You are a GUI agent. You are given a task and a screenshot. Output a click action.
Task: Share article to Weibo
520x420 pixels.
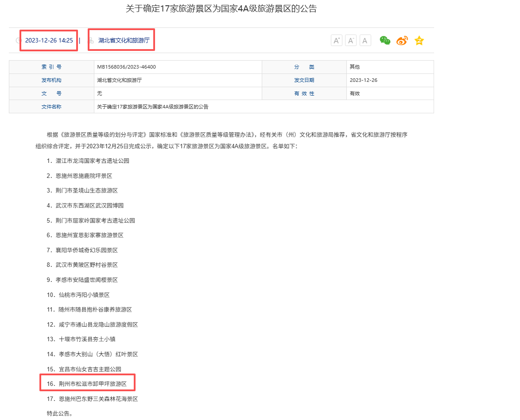click(402, 41)
